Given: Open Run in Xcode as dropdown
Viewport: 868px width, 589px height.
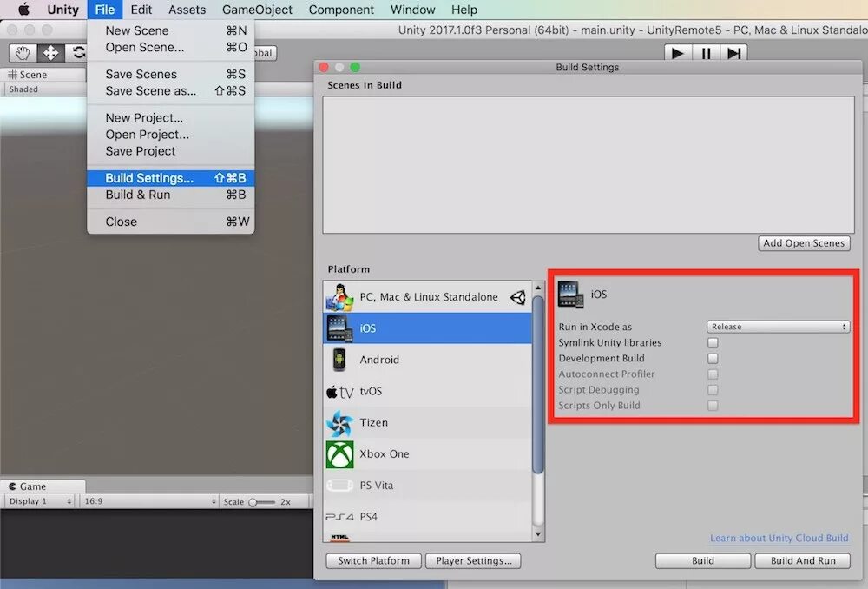Looking at the screenshot, I should [x=778, y=327].
